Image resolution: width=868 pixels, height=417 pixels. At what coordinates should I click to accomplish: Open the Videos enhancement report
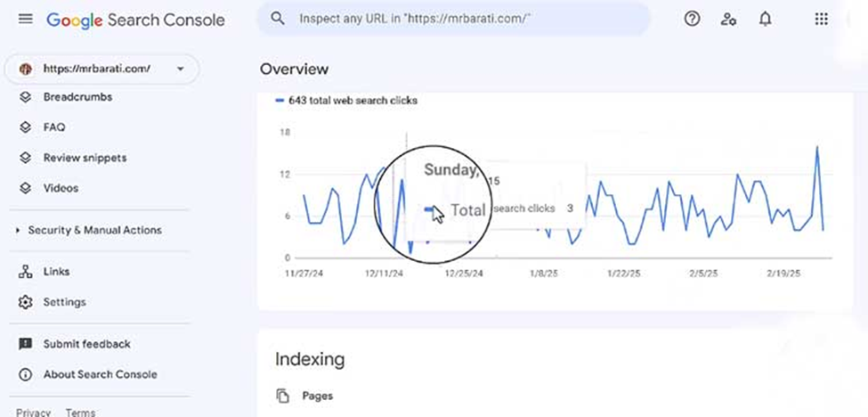(61, 188)
